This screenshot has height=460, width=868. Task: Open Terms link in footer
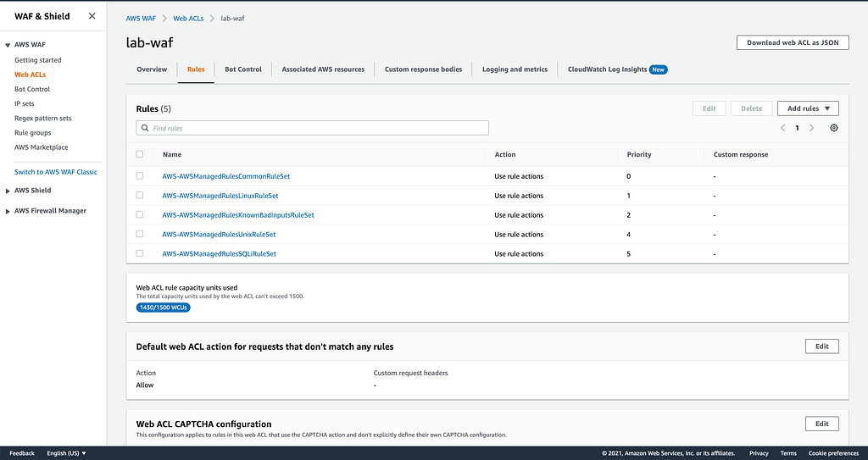788,453
